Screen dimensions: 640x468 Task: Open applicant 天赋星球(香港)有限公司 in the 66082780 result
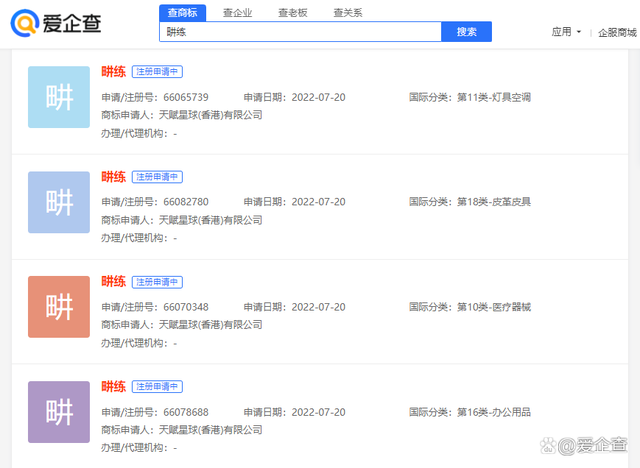point(210,220)
